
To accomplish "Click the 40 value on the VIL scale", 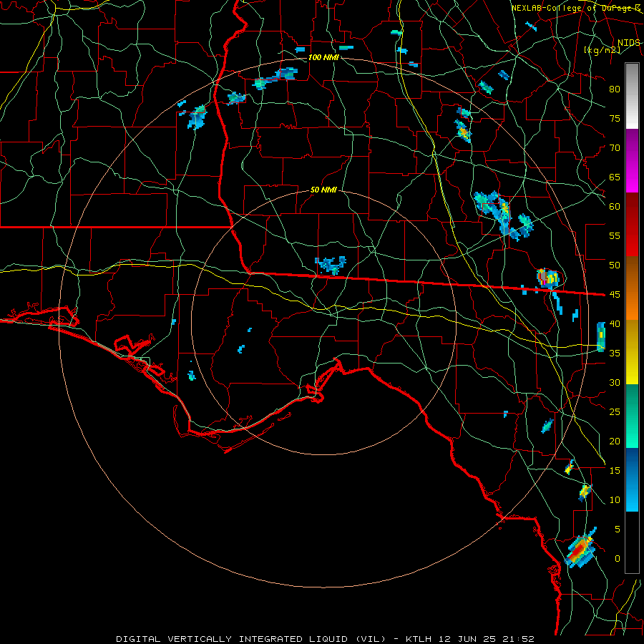I will tap(615, 323).
